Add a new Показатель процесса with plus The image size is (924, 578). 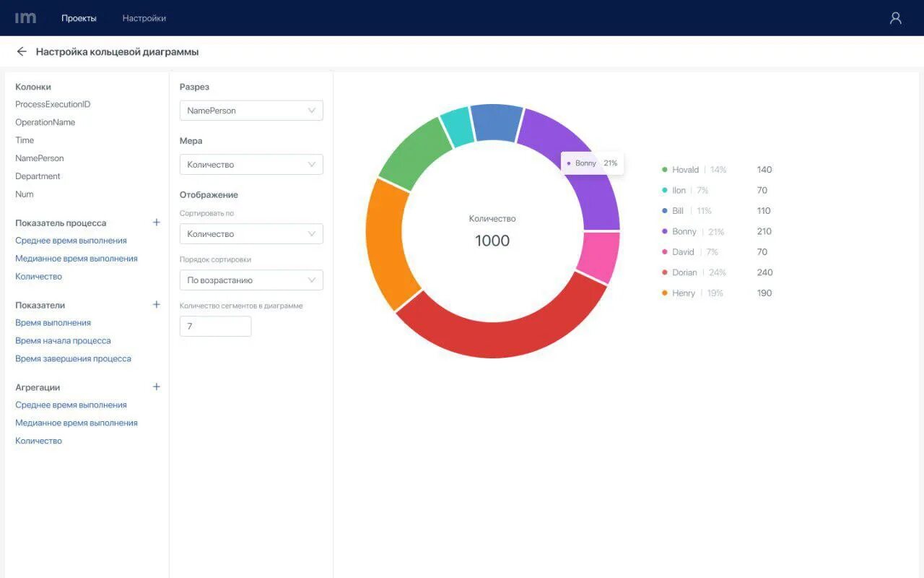[x=157, y=223]
